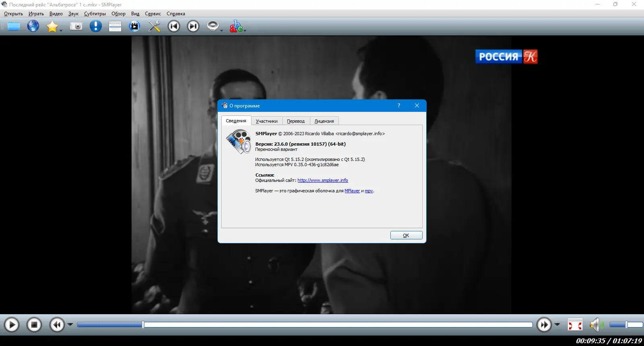Click the help question mark in the dialog title bar
Image resolution: width=644 pixels, height=346 pixels.
pos(399,105)
